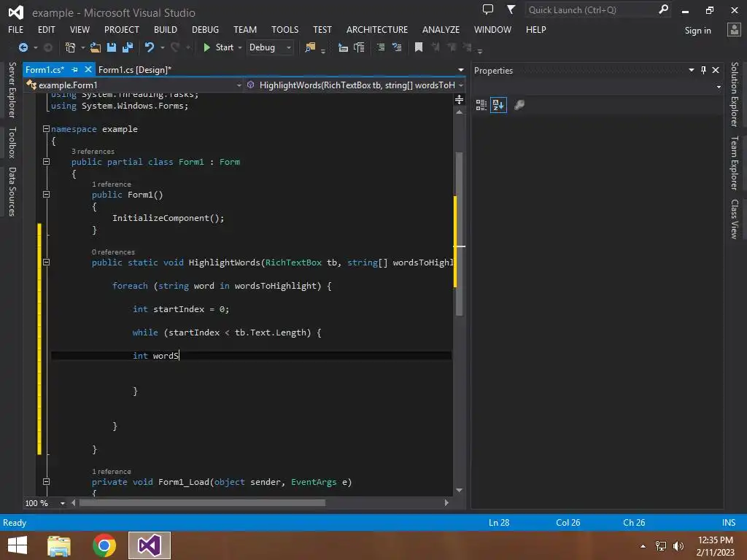Click the Quick Launch search magnifier icon
Image resolution: width=747 pixels, height=560 pixels.
click(x=663, y=9)
